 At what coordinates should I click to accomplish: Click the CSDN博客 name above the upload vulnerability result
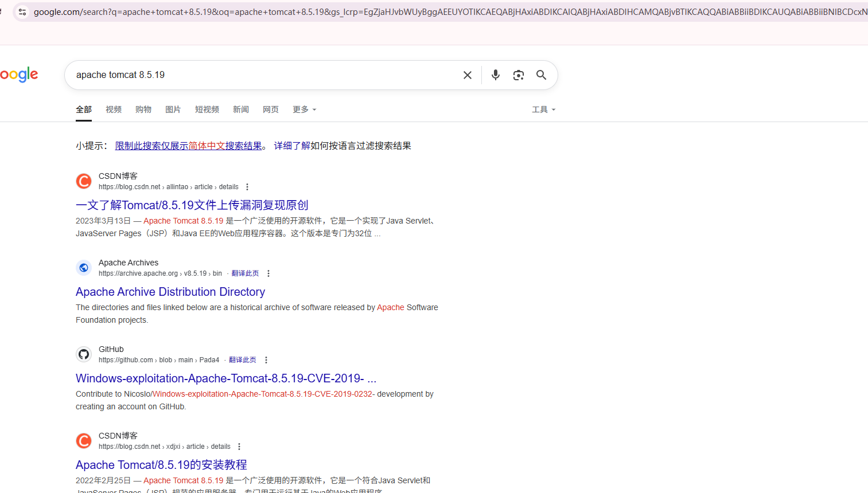tap(118, 176)
